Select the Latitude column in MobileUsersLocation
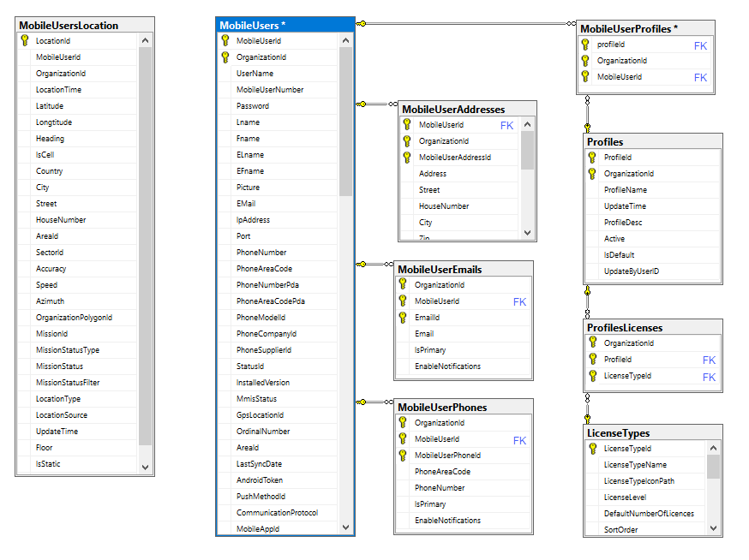 [x=50, y=106]
